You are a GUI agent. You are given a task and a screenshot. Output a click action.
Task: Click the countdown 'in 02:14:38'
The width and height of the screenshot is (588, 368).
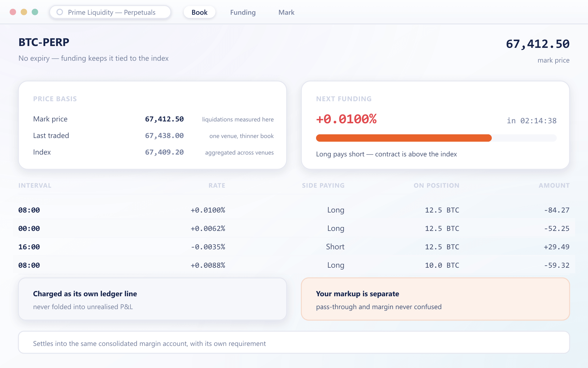click(532, 121)
